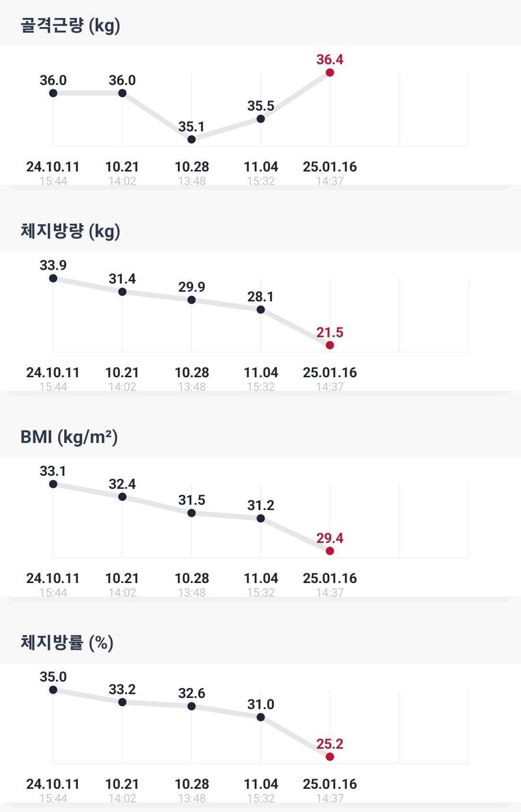
Task: Click the 10.28 date under 체지방량 chart
Action: point(192,373)
